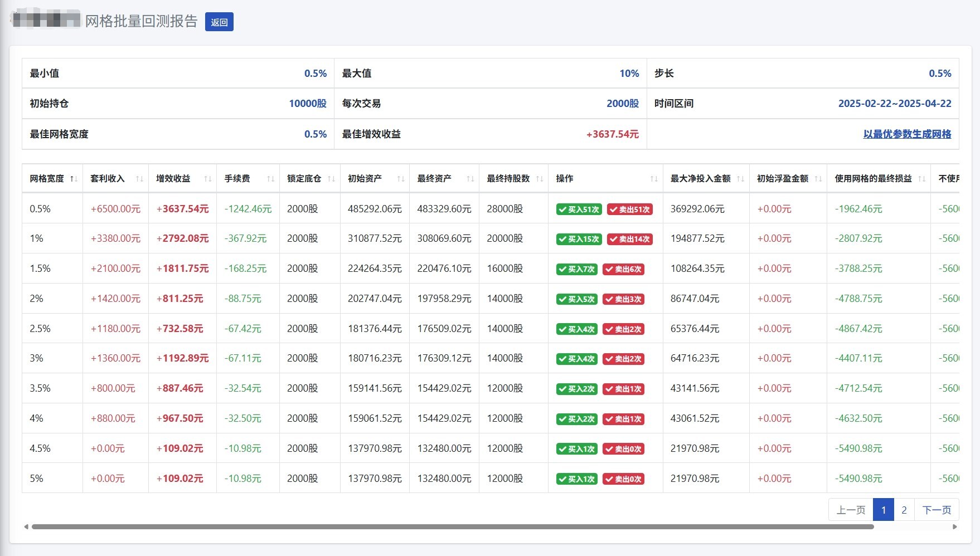Click the 初始资产 sort icon
The width and height of the screenshot is (980, 556).
400,179
